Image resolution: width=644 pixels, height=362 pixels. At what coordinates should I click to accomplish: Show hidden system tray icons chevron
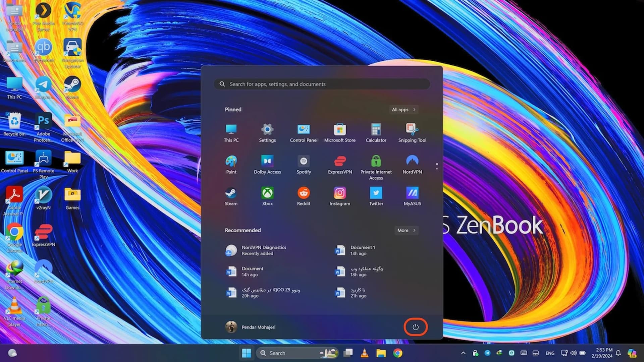[463, 353]
